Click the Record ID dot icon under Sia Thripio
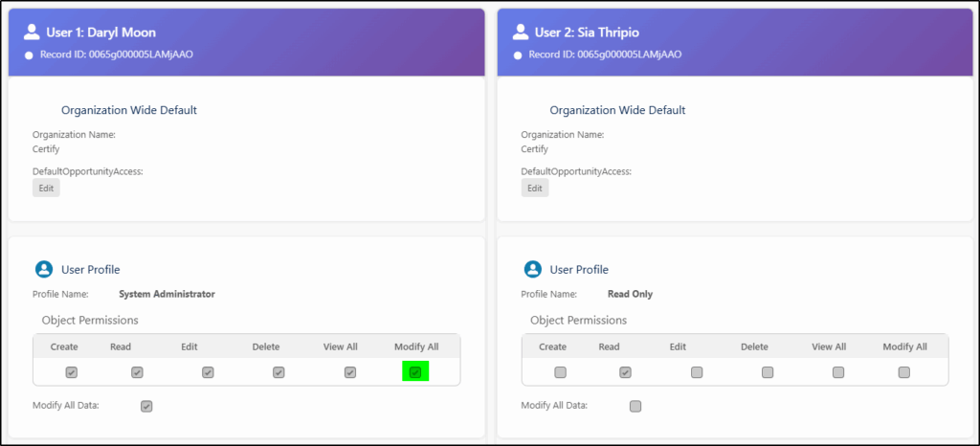This screenshot has height=446, width=980. coord(518,55)
